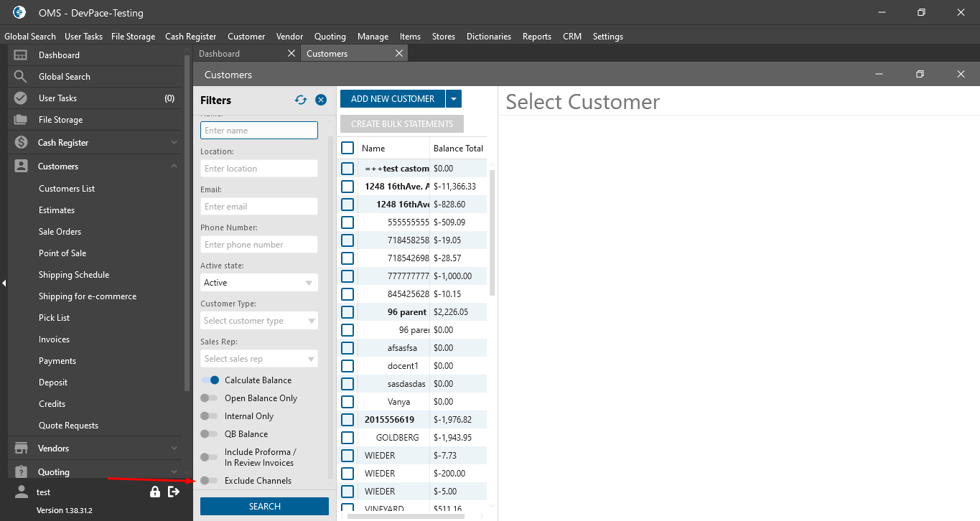
Task: Click the User Tasks checkmark icon
Action: [x=21, y=98]
